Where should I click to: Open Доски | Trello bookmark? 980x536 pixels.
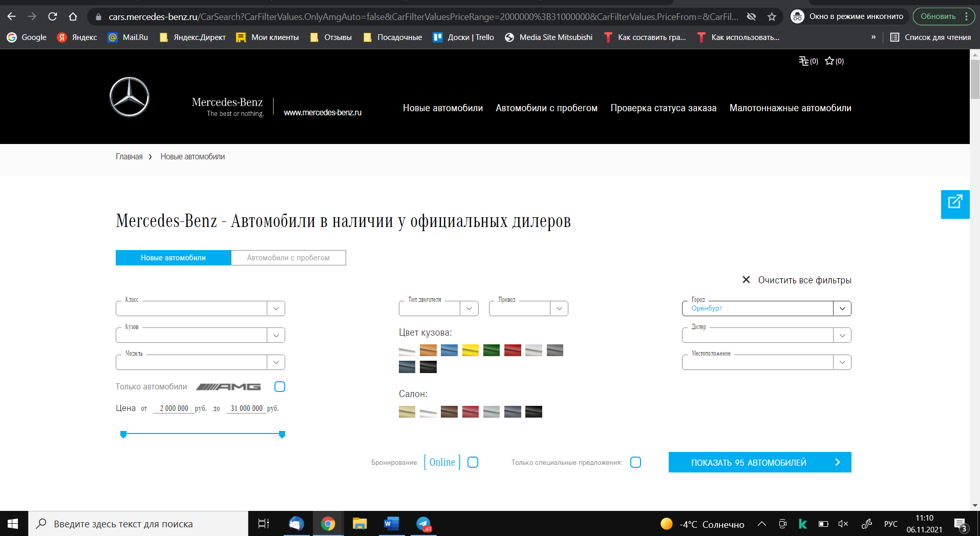click(x=463, y=37)
